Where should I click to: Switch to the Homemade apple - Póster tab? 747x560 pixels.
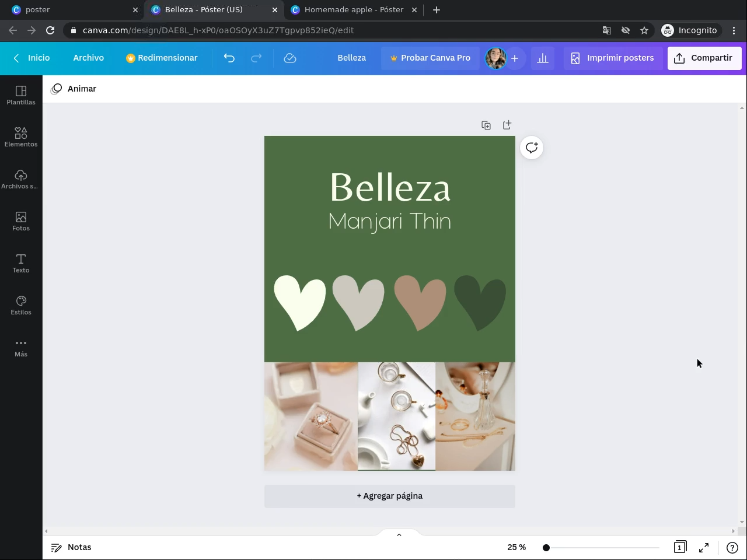[x=354, y=10]
